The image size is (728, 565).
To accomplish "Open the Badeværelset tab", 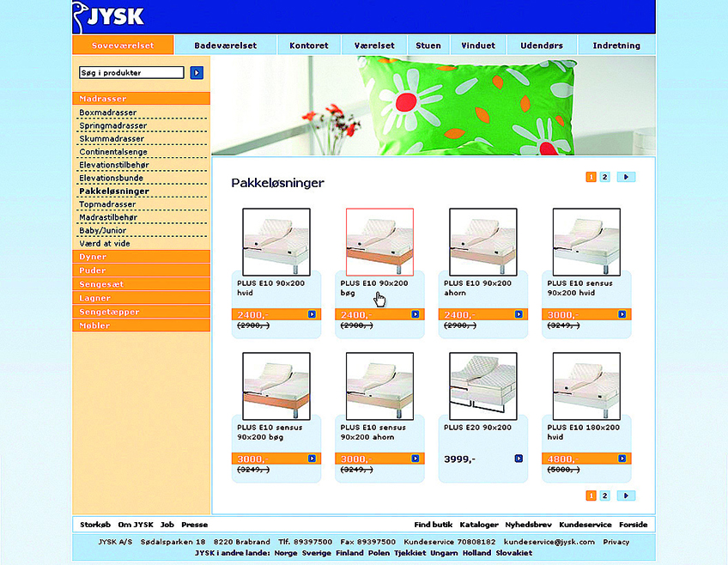I will tap(226, 46).
